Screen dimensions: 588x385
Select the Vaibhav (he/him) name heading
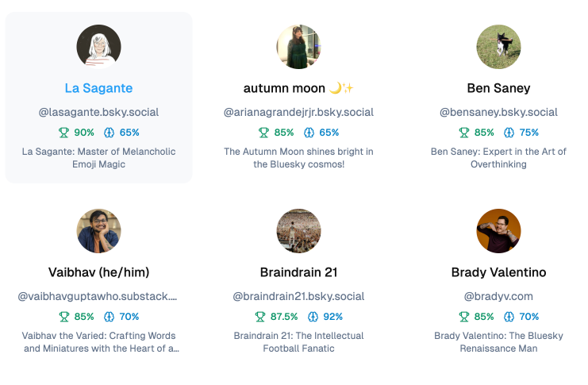click(x=98, y=272)
